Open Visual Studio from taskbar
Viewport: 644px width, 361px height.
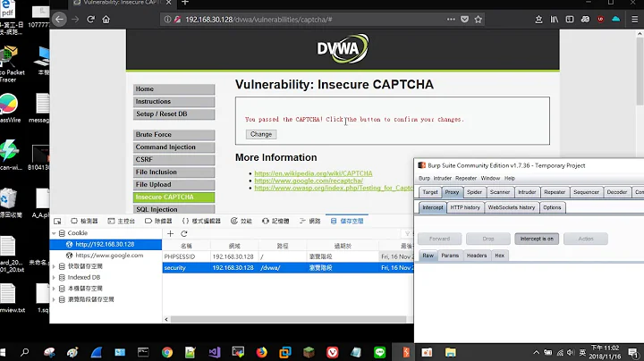(x=215, y=352)
